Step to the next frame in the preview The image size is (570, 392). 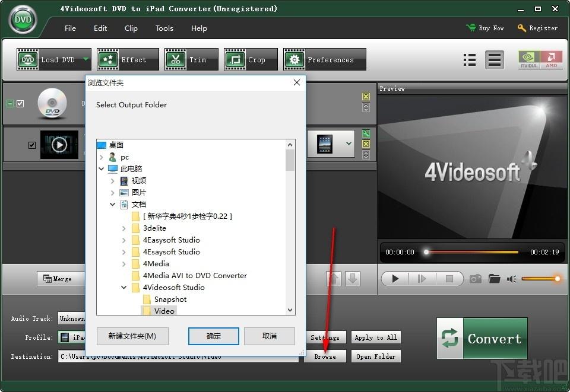(x=422, y=279)
